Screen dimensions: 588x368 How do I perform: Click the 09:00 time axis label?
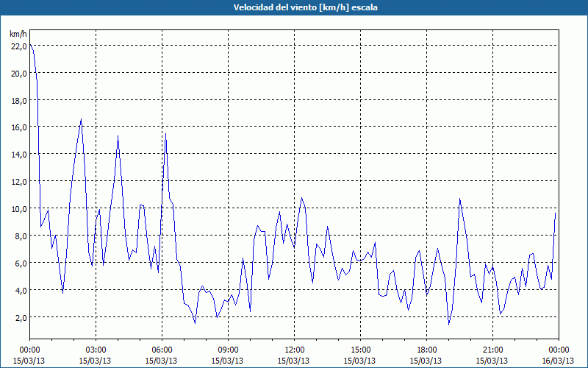(228, 350)
